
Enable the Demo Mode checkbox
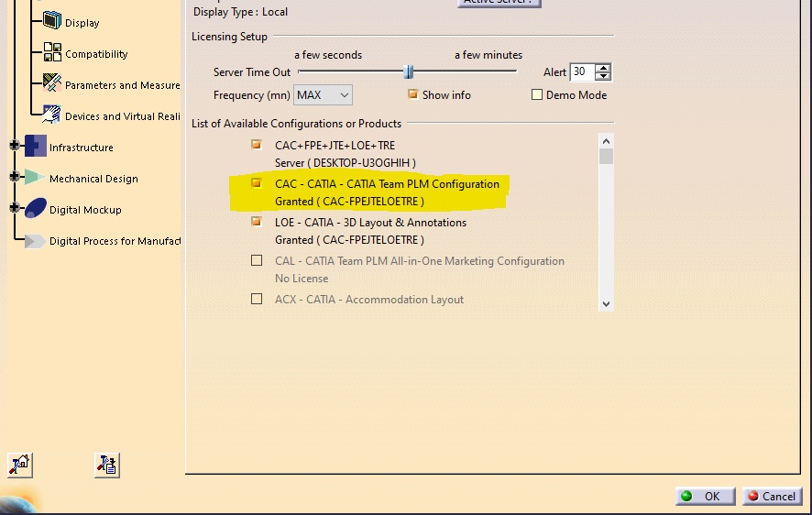(x=537, y=94)
